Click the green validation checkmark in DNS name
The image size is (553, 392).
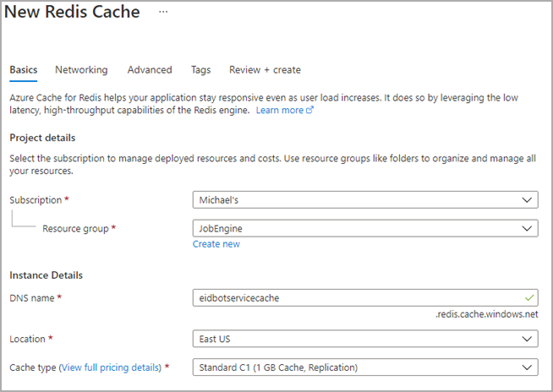528,297
